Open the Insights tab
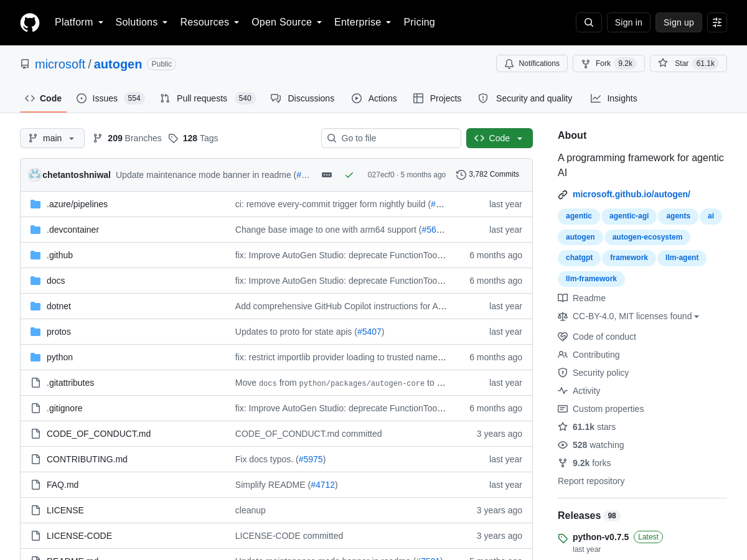The height and width of the screenshot is (560, 747). 614,98
